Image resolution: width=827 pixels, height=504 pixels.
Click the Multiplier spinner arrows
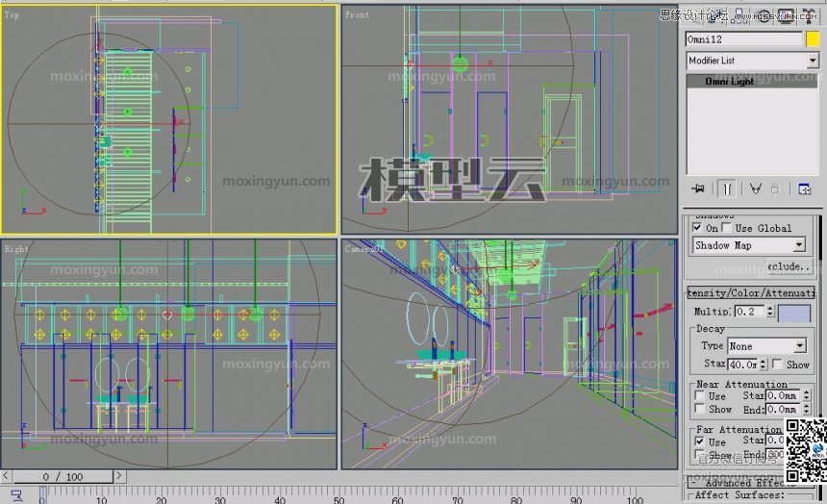[770, 312]
